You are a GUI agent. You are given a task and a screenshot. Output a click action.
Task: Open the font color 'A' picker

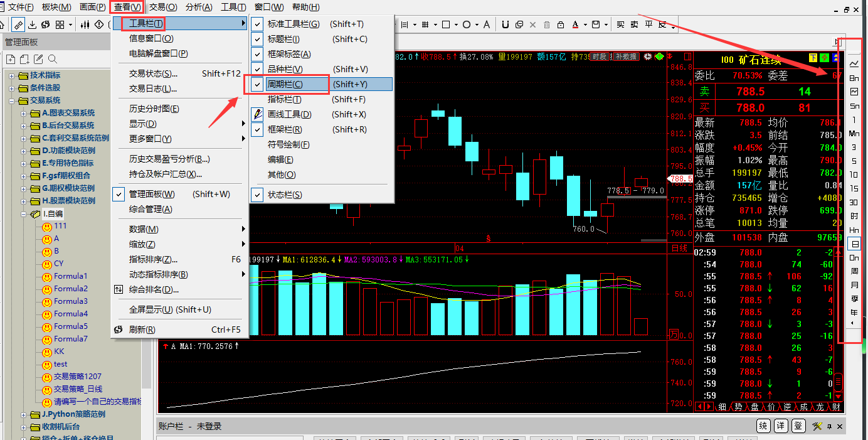point(576,24)
